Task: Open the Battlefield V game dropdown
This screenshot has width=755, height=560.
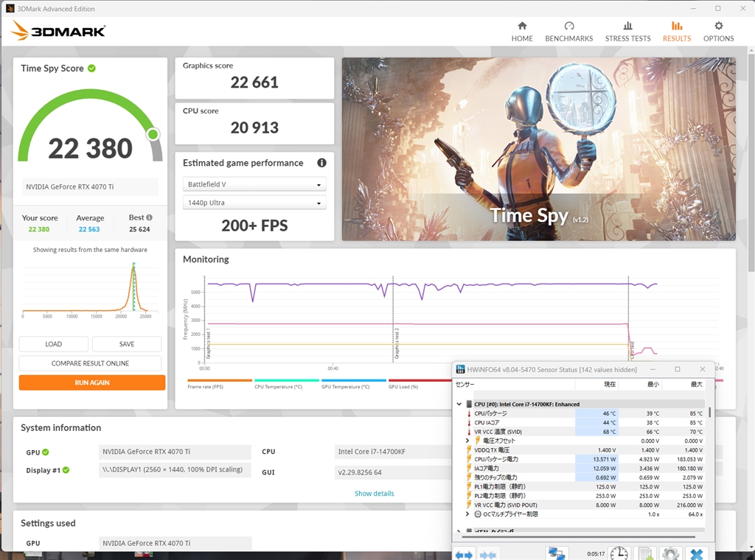Action: (254, 184)
